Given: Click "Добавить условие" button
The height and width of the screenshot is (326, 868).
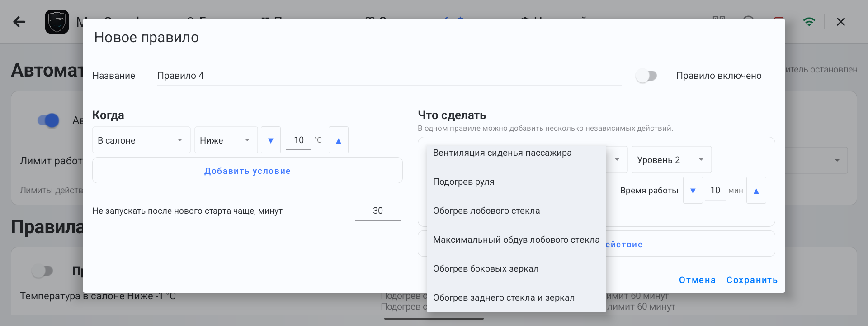Looking at the screenshot, I should click(247, 171).
